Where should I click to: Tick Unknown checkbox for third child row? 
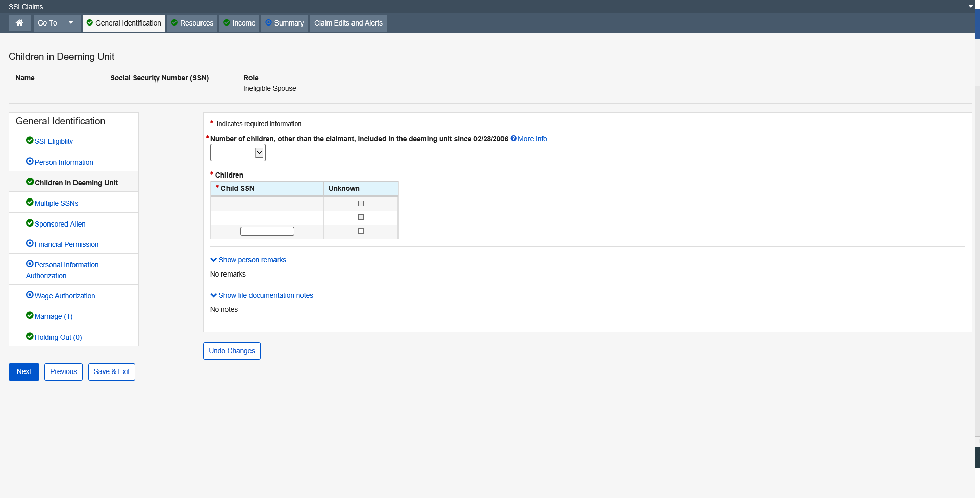pos(361,231)
